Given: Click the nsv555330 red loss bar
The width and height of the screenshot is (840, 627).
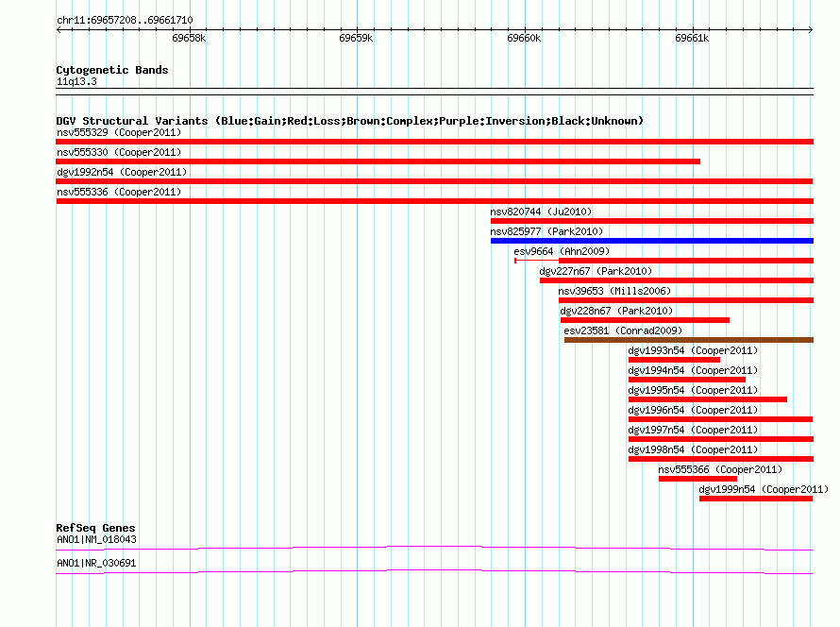Looking at the screenshot, I should tap(378, 161).
